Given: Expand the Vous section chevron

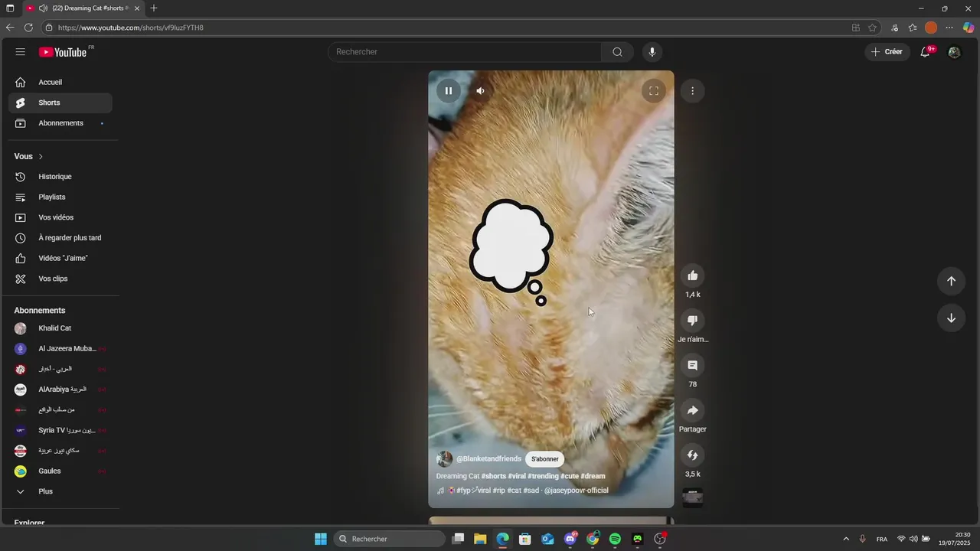Looking at the screenshot, I should pyautogui.click(x=41, y=157).
